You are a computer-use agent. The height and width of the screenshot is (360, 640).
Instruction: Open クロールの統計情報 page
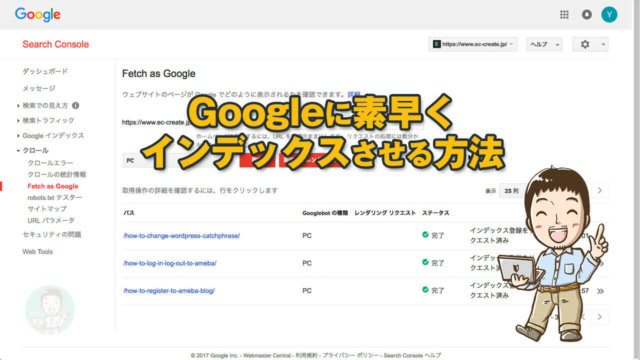[57, 175]
